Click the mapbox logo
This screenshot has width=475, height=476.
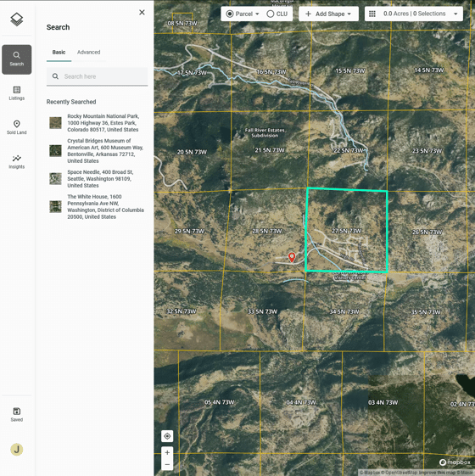(x=455, y=462)
